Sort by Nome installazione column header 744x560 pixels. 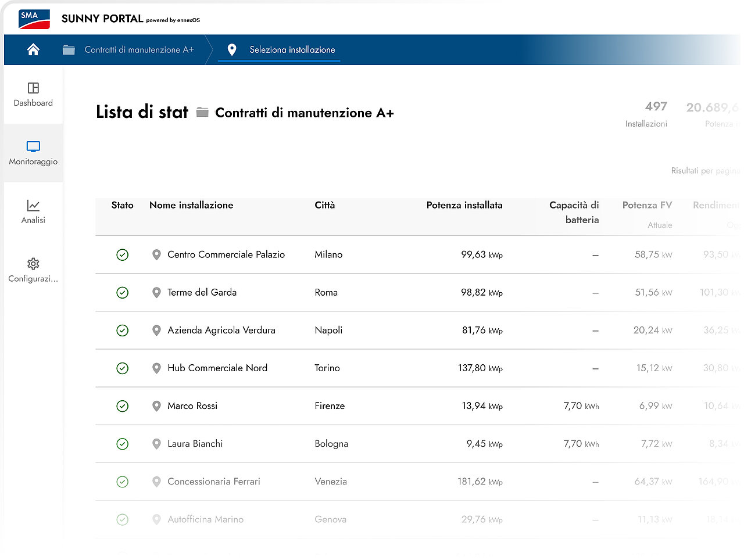(191, 205)
